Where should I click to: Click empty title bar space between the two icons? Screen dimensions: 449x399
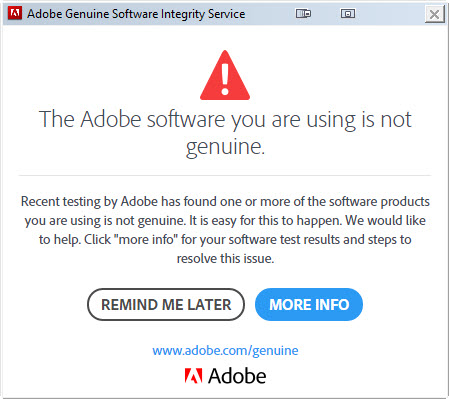326,13
